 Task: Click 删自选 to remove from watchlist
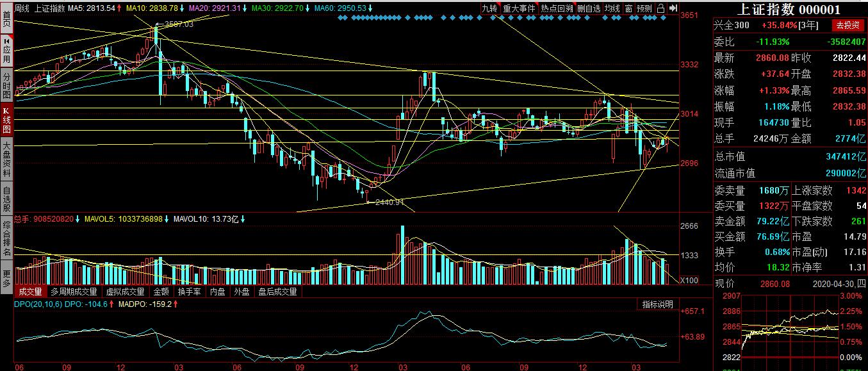589,8
